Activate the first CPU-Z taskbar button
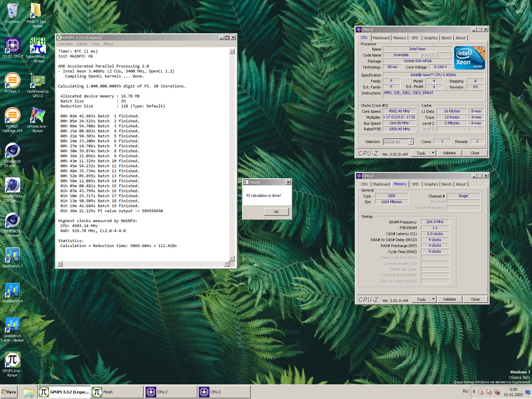Screen dimensions: 532x399 pyautogui.click(x=171, y=392)
